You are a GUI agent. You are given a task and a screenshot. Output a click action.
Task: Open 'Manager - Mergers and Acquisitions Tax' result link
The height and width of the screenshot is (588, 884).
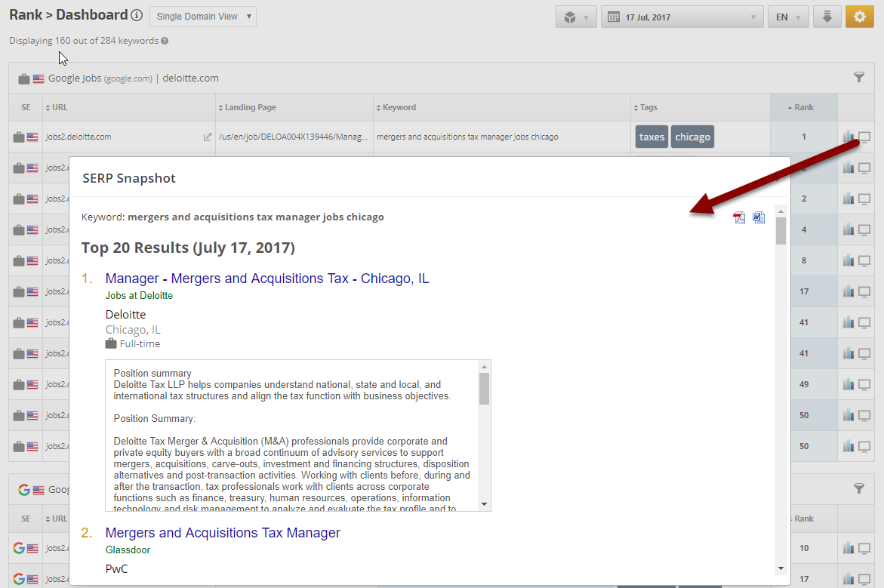[267, 279]
